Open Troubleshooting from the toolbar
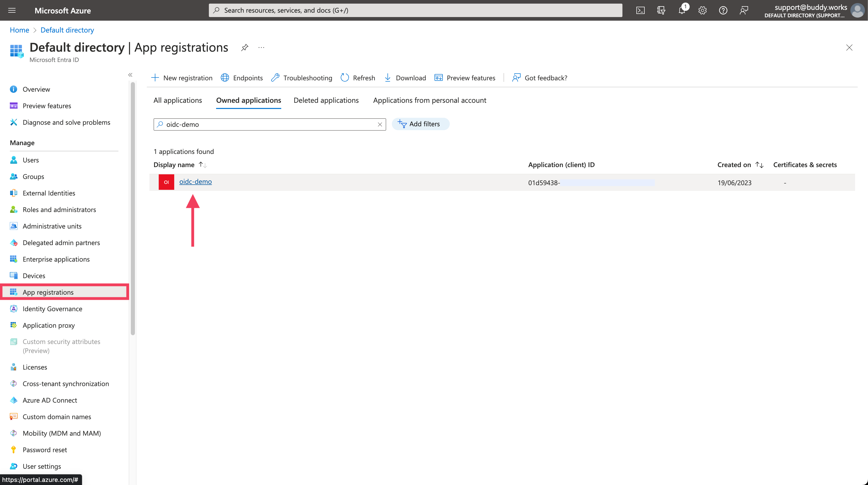This screenshot has width=868, height=485. click(x=302, y=78)
